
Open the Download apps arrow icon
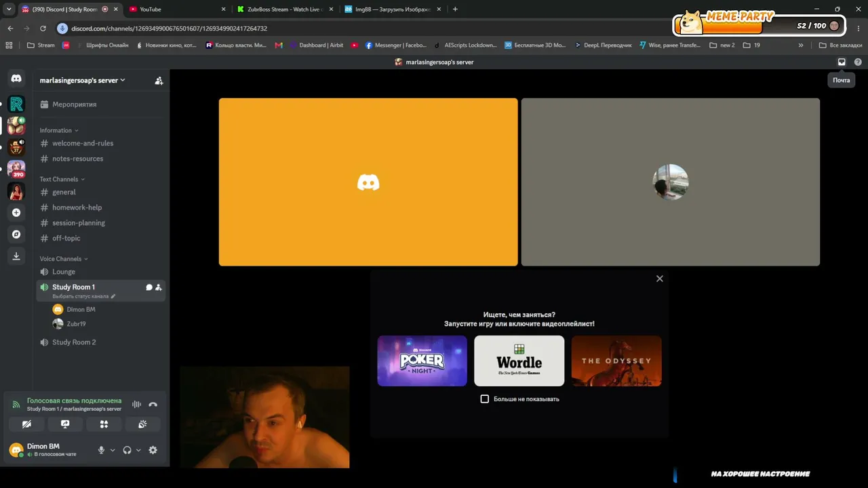(16, 256)
